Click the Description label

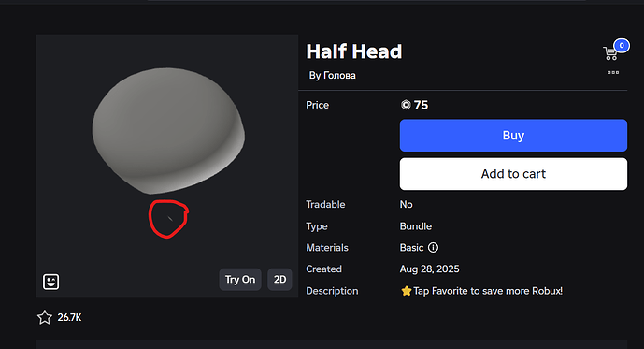tap(332, 291)
